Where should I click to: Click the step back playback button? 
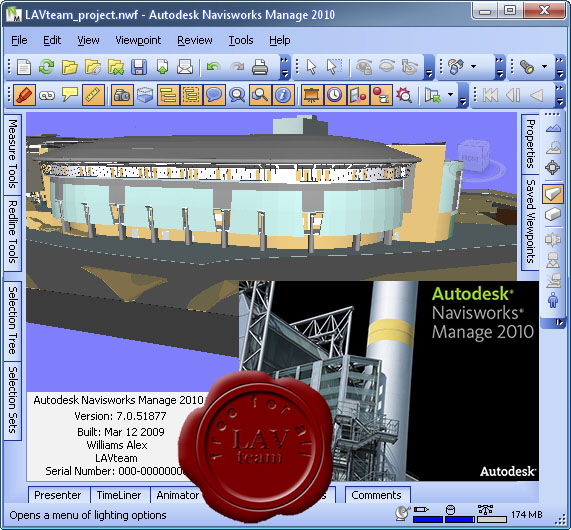[513, 95]
